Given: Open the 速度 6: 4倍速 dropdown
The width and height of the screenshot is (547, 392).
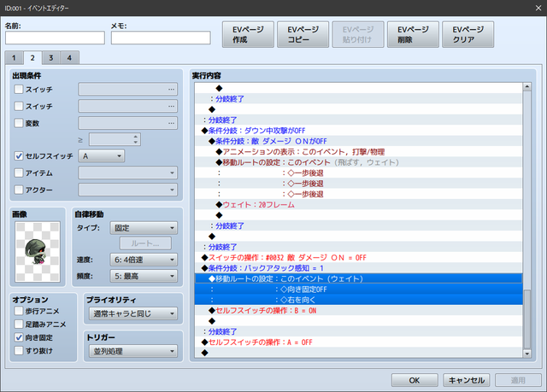Looking at the screenshot, I should [144, 260].
